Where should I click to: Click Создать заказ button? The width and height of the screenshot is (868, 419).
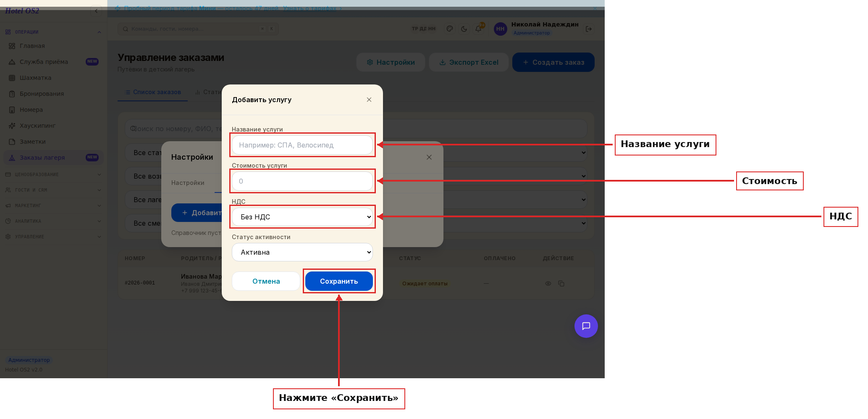pyautogui.click(x=553, y=62)
